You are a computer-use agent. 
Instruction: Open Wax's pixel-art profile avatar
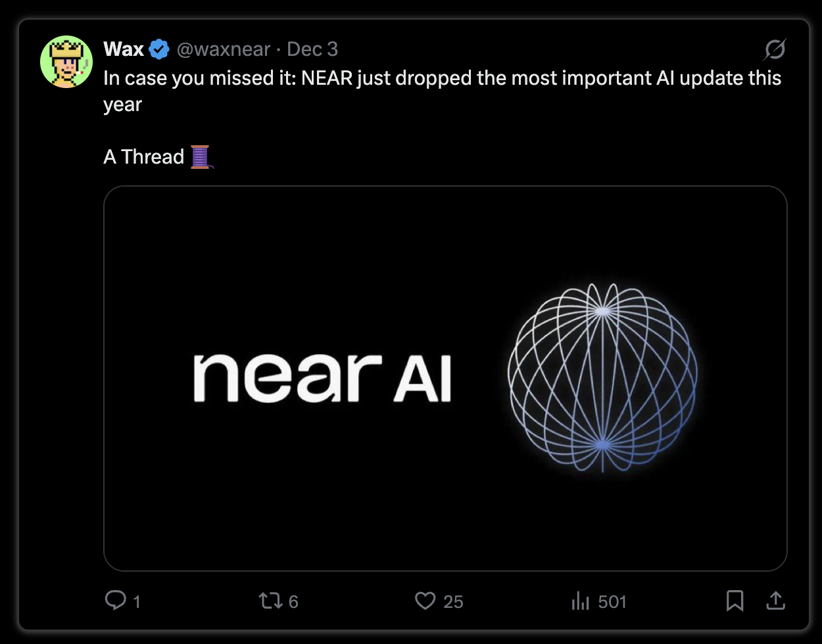(x=66, y=62)
